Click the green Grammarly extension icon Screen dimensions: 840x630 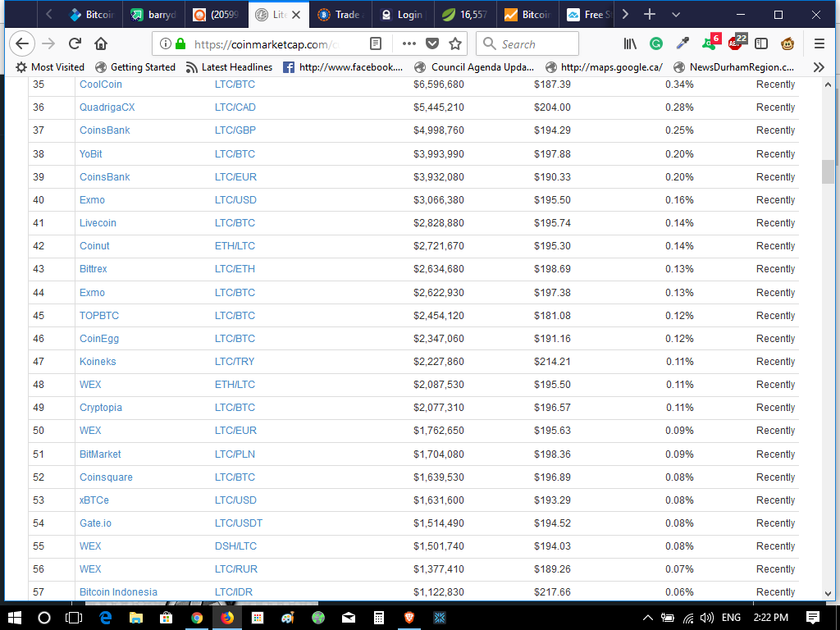click(x=655, y=43)
